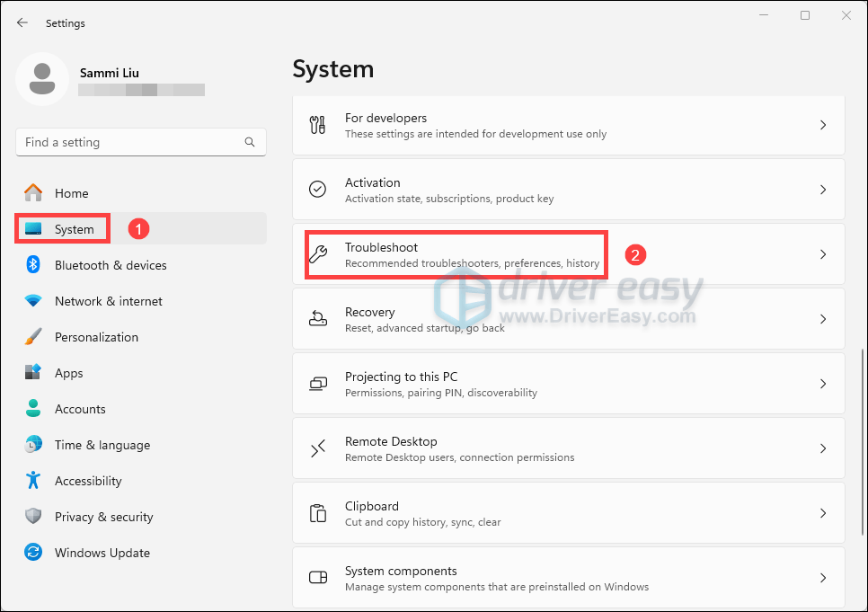The width and height of the screenshot is (868, 612).
Task: Open the Accessibility sidebar item
Action: click(88, 481)
